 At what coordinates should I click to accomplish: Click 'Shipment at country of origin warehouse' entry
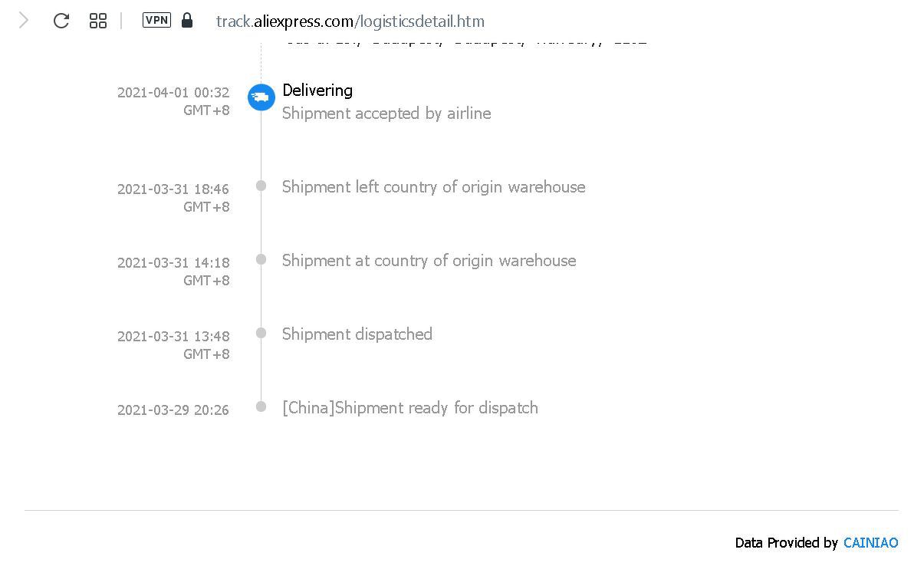tap(429, 261)
